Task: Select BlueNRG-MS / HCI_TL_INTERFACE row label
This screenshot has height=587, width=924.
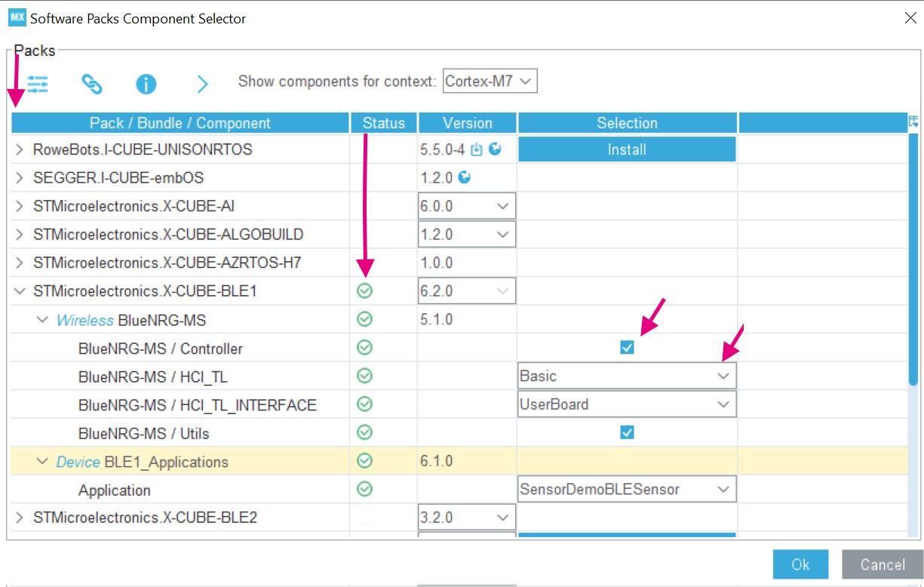Action: click(197, 405)
